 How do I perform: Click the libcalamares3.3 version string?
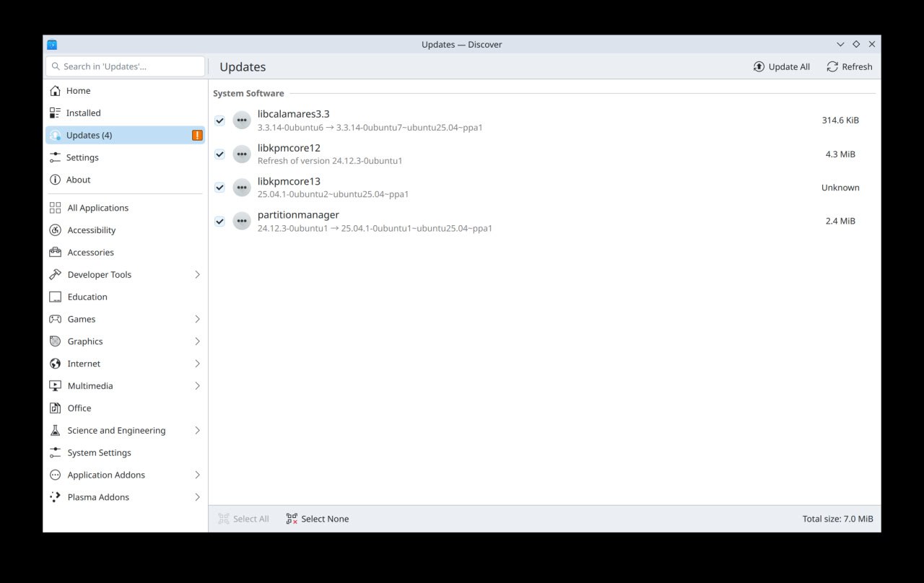370,128
